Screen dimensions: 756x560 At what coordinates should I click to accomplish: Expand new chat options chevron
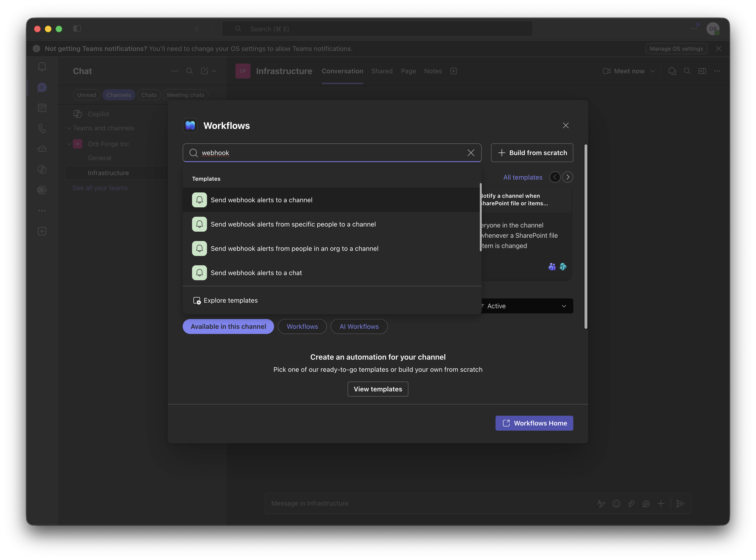pyautogui.click(x=214, y=71)
